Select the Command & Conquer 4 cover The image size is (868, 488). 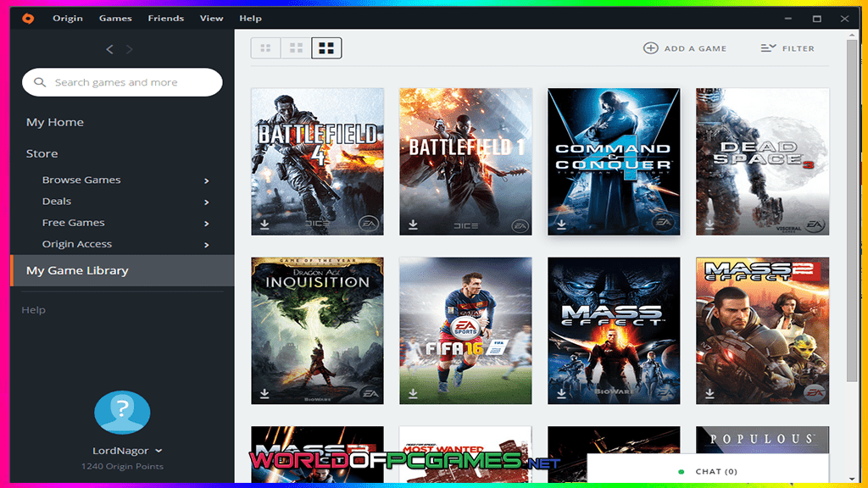tap(614, 162)
